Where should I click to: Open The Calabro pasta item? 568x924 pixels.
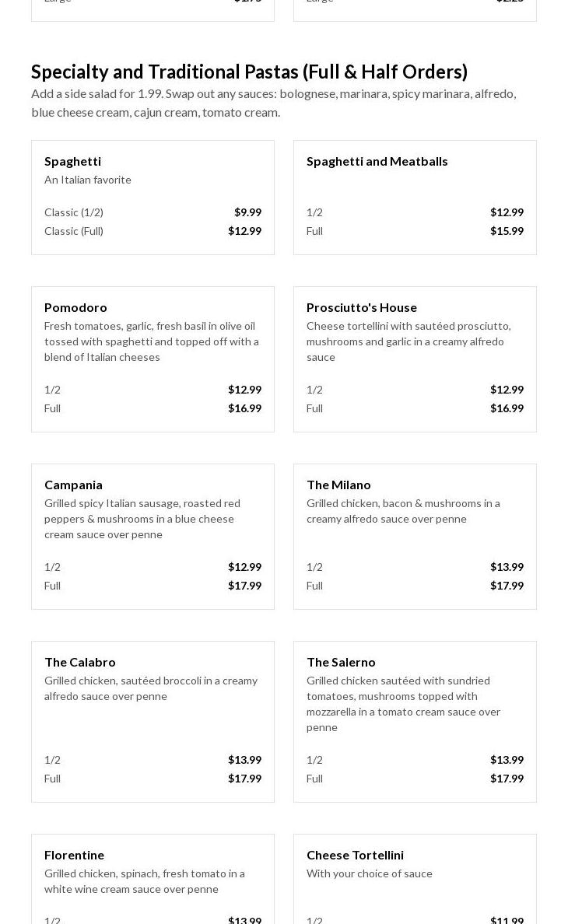click(80, 662)
